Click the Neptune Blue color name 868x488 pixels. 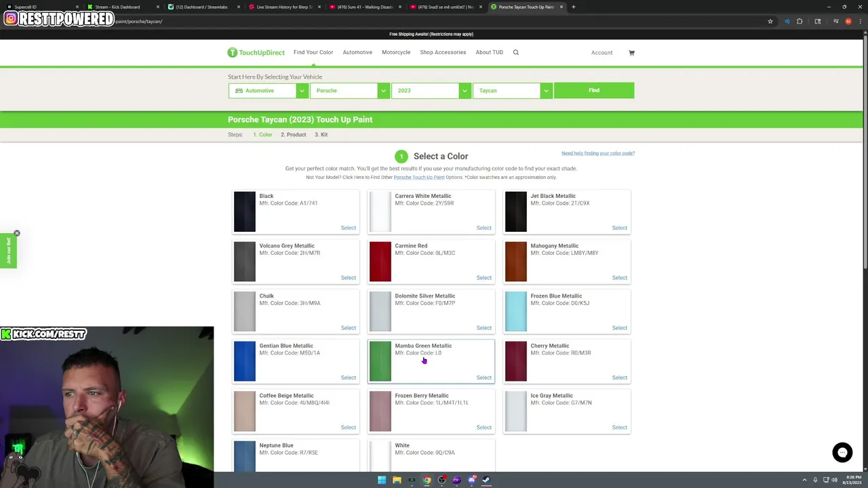276,446
